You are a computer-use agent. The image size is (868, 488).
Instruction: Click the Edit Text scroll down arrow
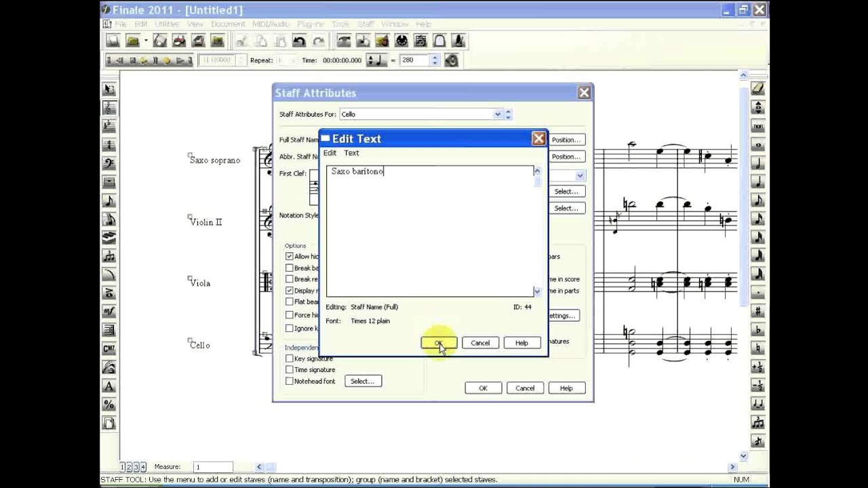(x=537, y=291)
